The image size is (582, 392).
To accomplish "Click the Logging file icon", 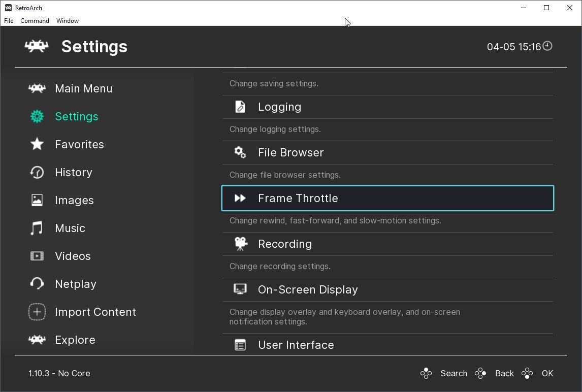I will (x=240, y=107).
